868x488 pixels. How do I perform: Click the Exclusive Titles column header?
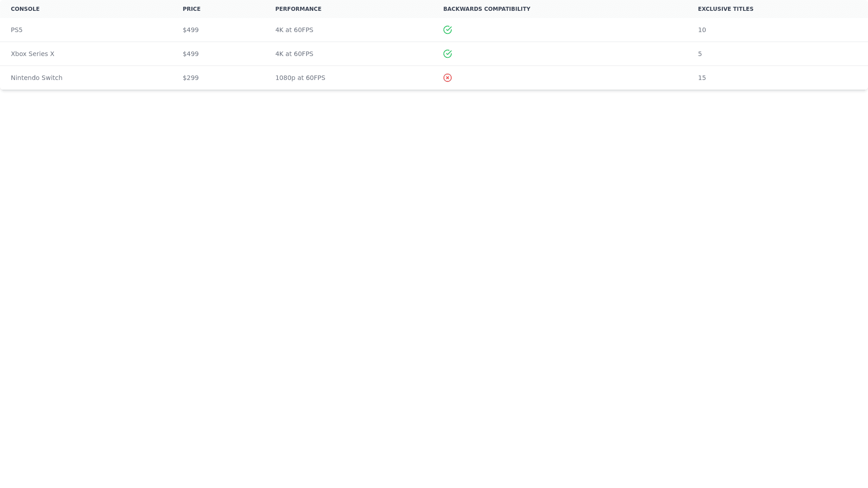pos(726,9)
